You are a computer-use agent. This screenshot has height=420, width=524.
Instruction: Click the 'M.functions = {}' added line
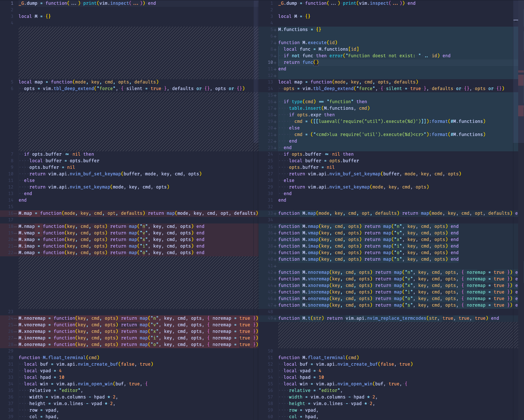300,30
